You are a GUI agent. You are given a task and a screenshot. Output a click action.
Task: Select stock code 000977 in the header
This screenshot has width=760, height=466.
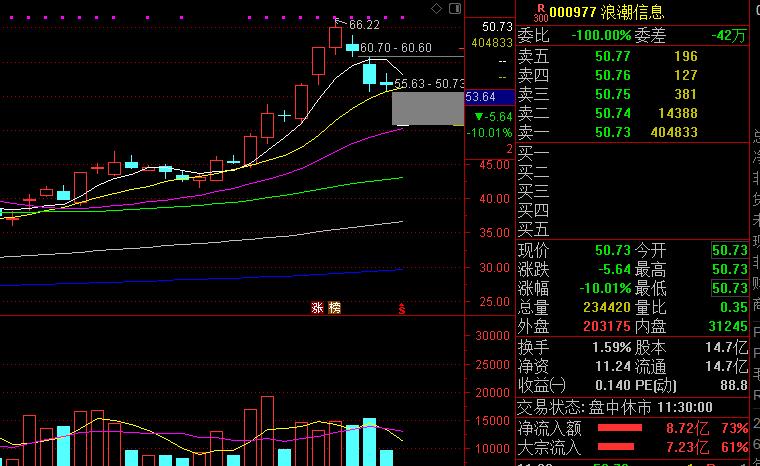(x=572, y=12)
